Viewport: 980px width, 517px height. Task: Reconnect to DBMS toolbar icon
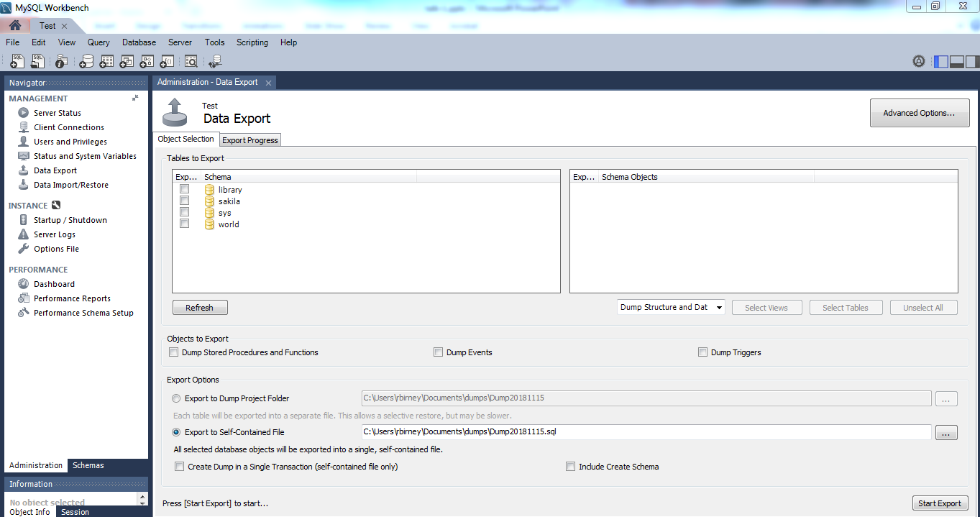point(215,61)
